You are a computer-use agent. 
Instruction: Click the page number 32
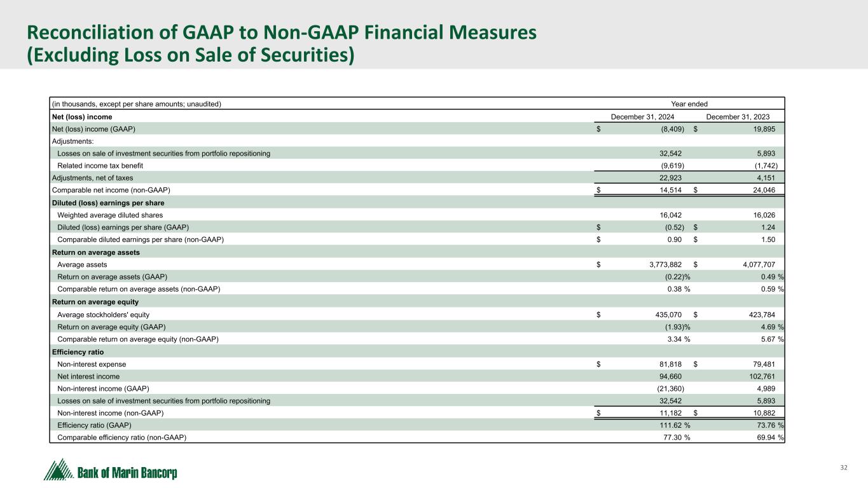844,468
